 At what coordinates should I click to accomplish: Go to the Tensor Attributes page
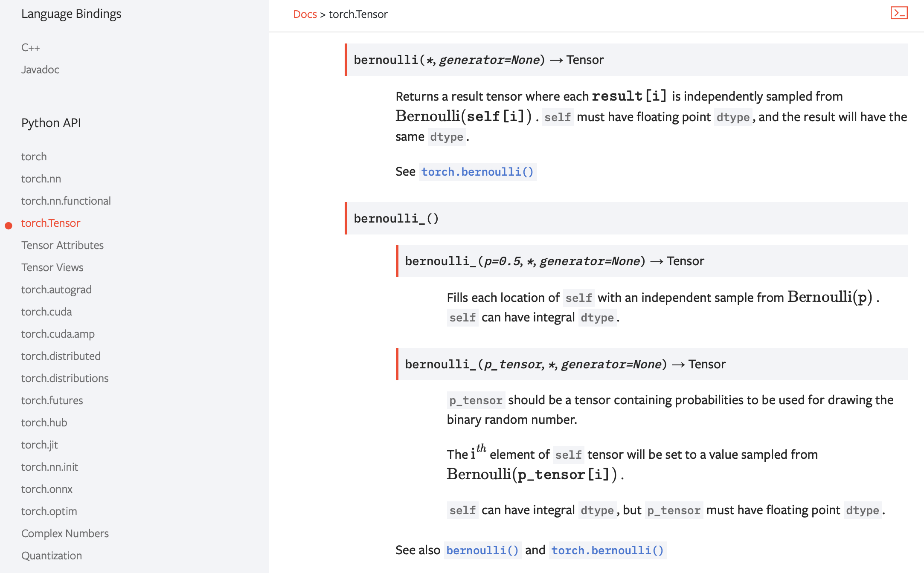click(62, 245)
